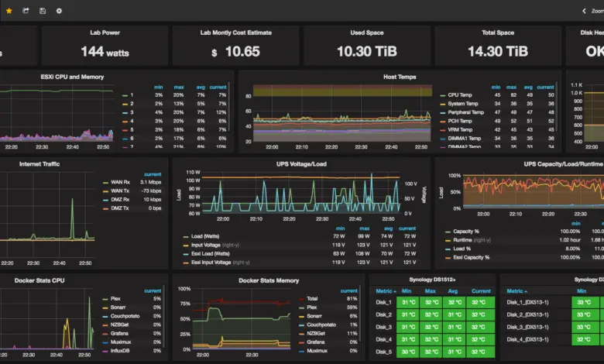
Task: Open the Host Temps panel title menu
Action: (x=400, y=77)
